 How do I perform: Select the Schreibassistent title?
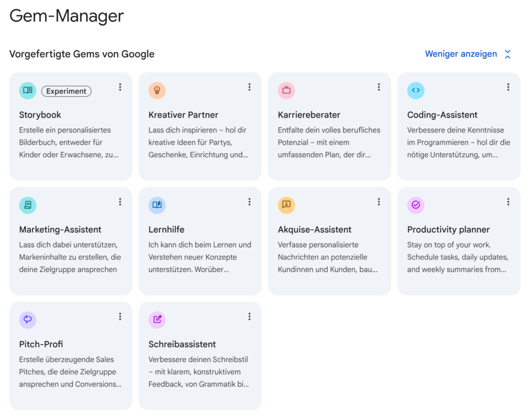[182, 344]
